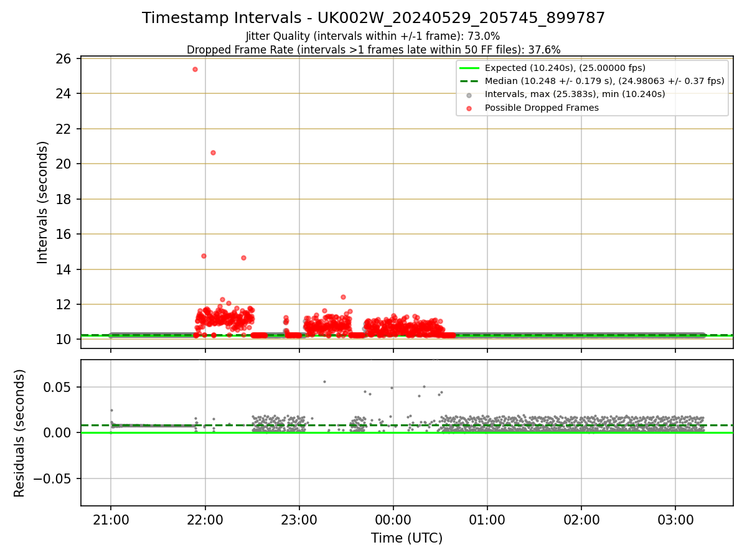
Task: Click the solid green line sample in legend
Action: pos(469,68)
